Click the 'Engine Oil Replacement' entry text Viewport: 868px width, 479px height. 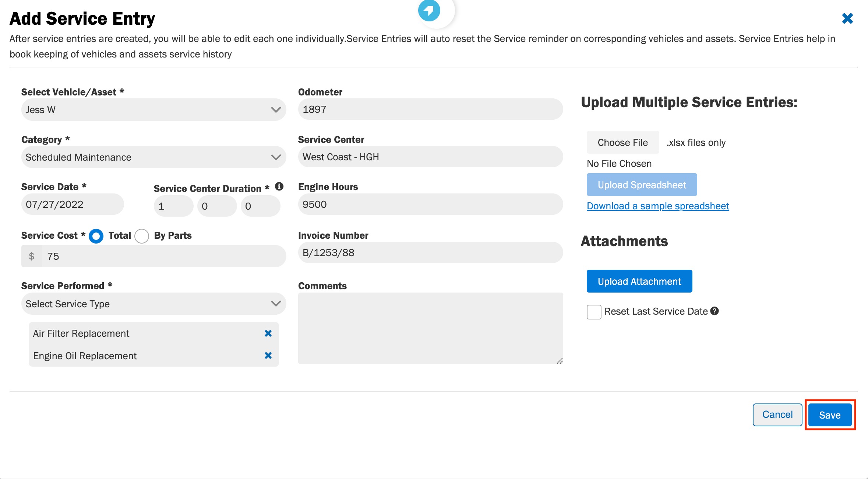point(85,356)
